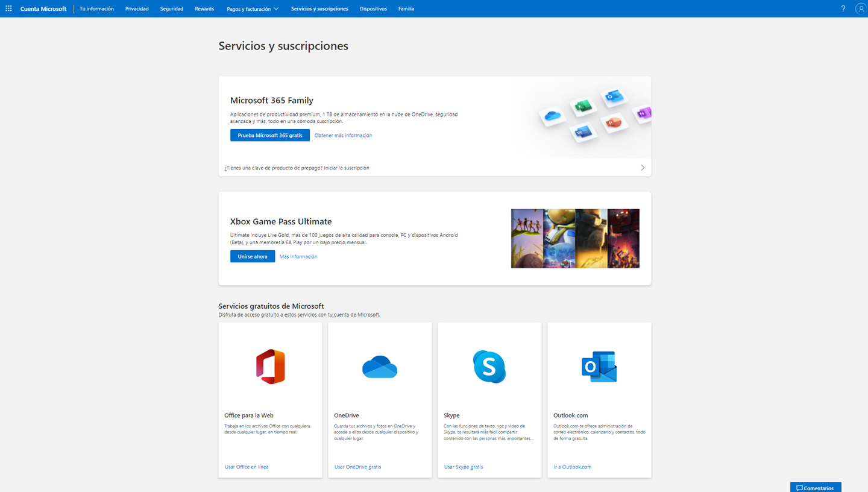
Task: Click the Comentarios feedback button
Action: [815, 487]
